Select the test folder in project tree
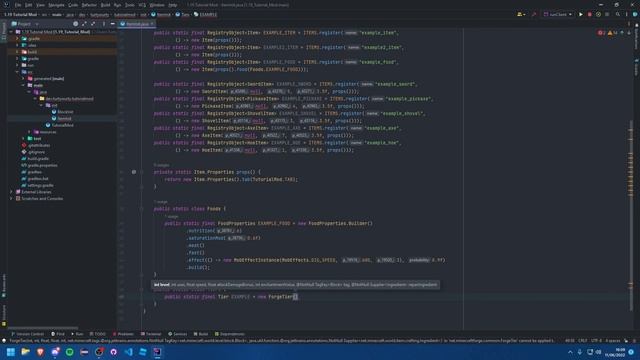The image size is (640, 360). click(34, 138)
